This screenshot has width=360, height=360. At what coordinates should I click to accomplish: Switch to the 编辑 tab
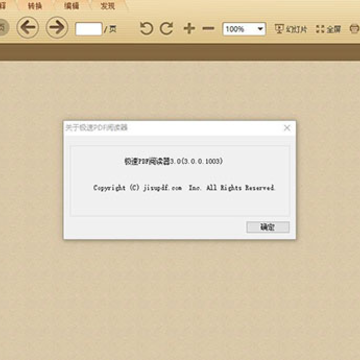tap(71, 6)
